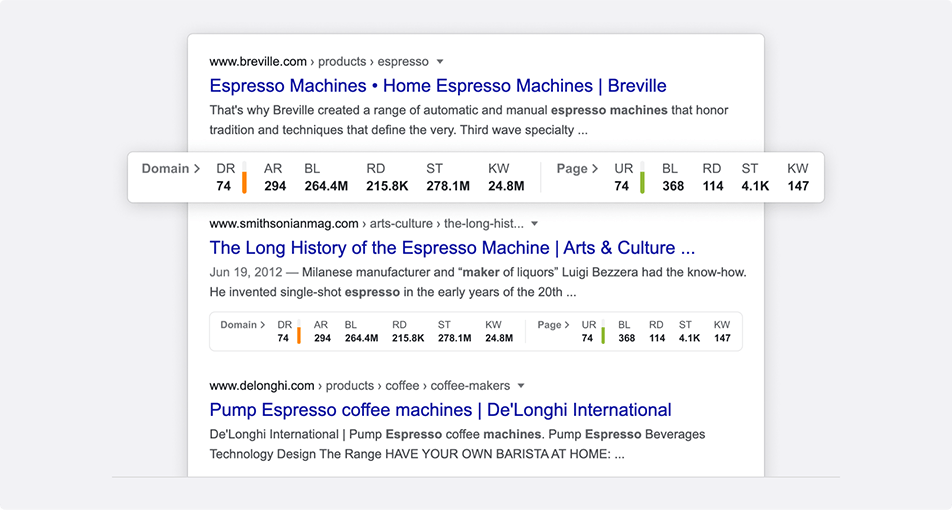Expand dropdown arrow beside the delonghi.com URL

coord(521,386)
